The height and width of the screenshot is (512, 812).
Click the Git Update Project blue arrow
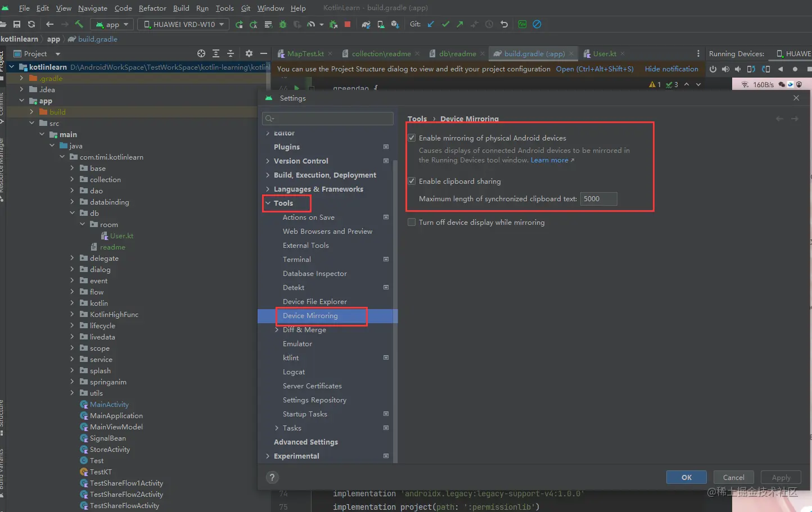431,24
